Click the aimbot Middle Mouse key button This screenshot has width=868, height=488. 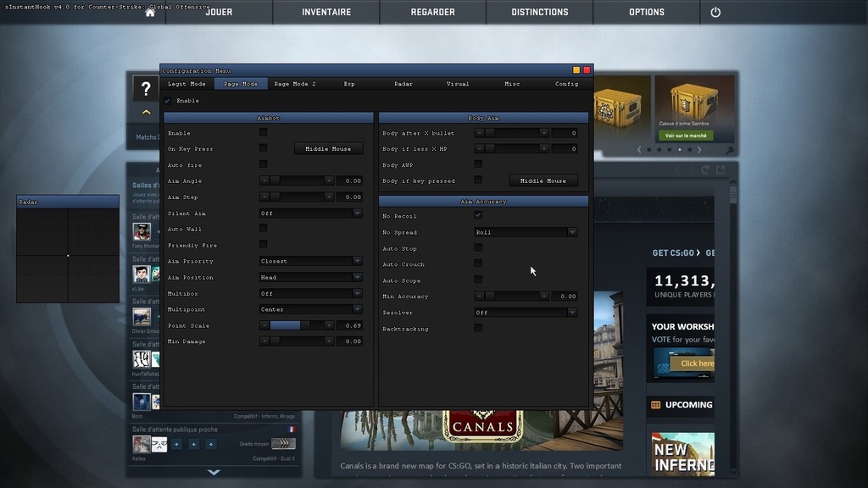[x=328, y=149]
